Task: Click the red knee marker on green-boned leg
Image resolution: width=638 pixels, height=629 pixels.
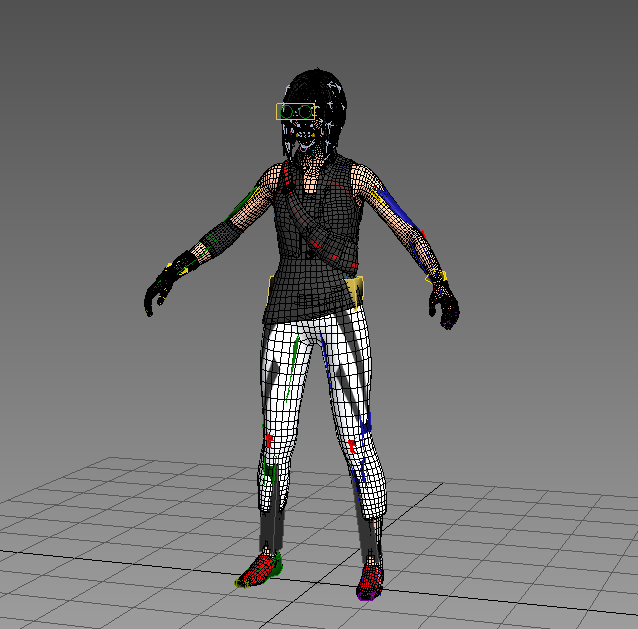Action: [269, 439]
